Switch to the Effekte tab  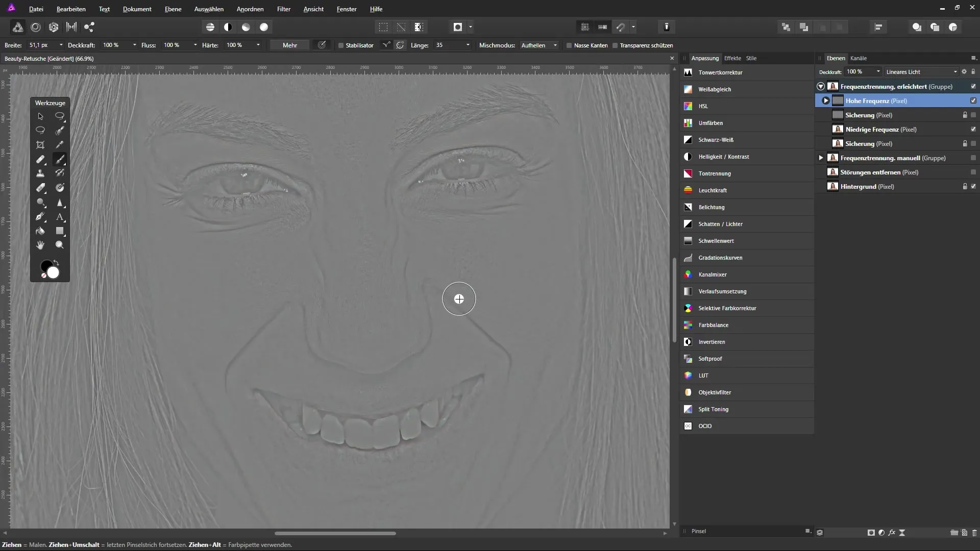732,58
